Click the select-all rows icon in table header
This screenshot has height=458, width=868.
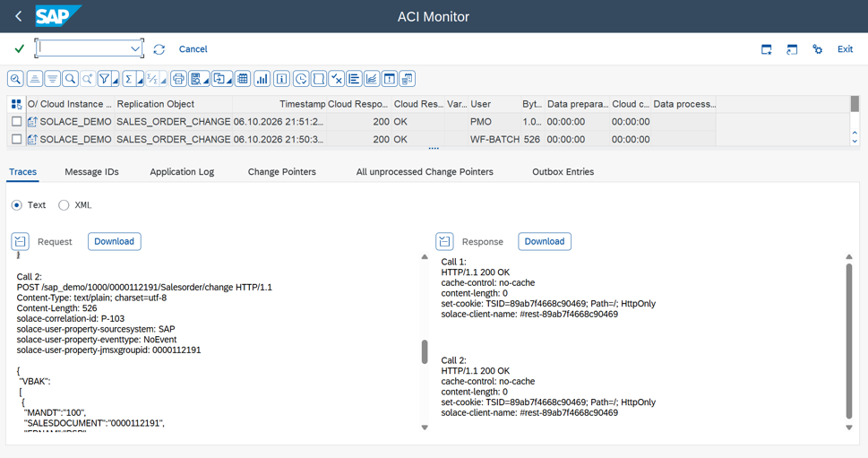click(16, 104)
